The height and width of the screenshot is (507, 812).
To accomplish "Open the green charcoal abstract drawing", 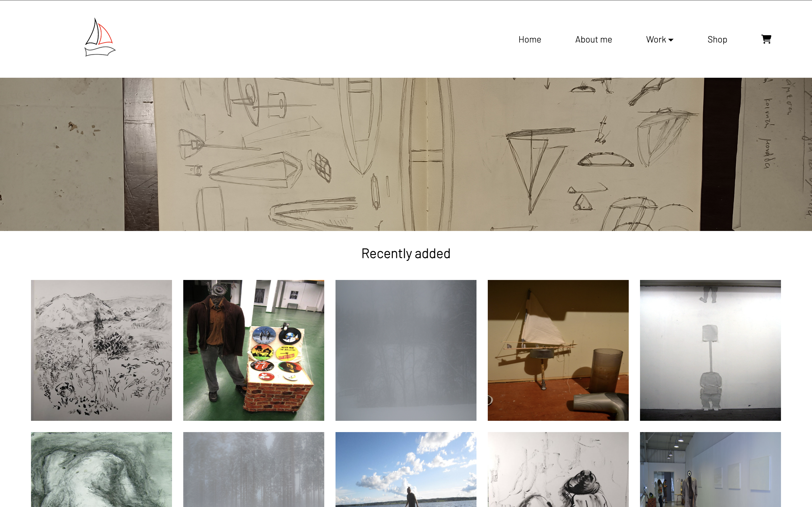I will pos(101,470).
